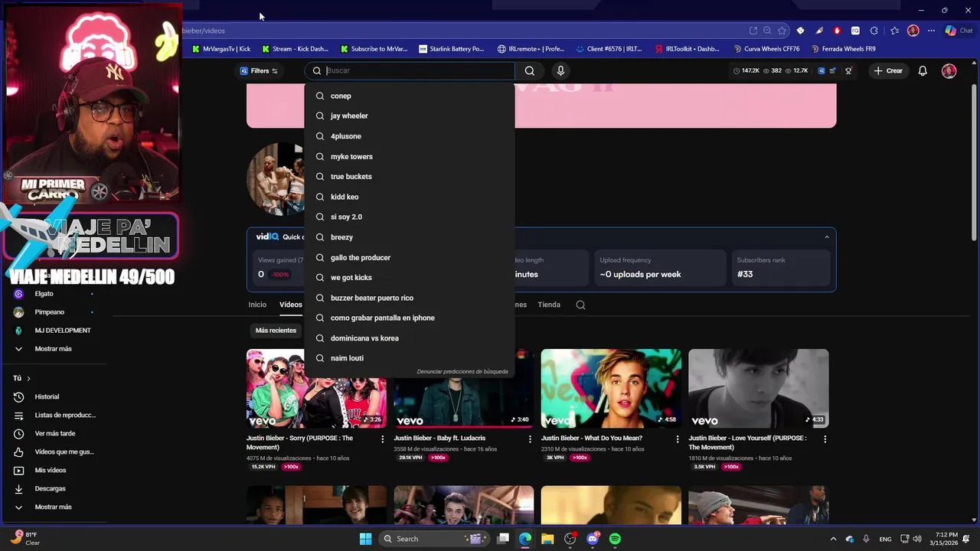This screenshot has height=551, width=980.
Task: Expand 'Mostrar más' below MJ DEVELOPMENT
Action: (54, 349)
